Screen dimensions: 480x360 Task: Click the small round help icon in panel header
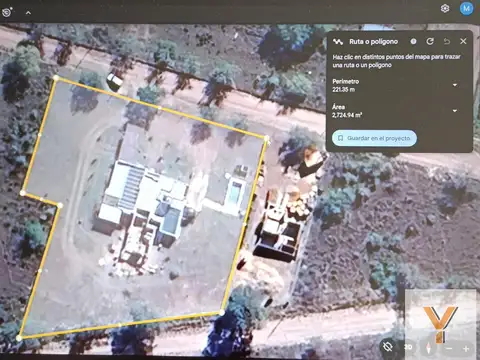413,41
